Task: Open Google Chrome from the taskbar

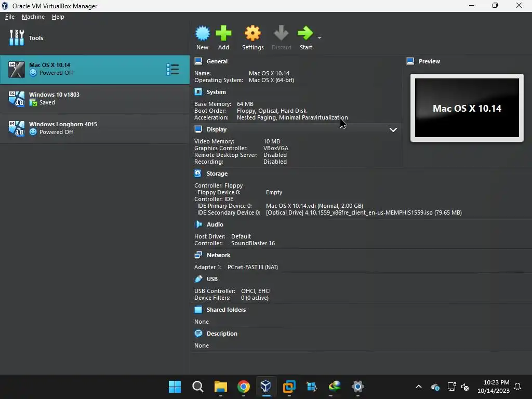Action: (x=244, y=387)
